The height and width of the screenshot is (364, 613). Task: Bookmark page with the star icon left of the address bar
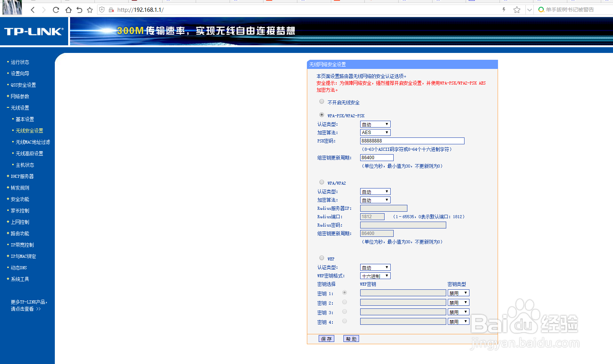(x=90, y=10)
